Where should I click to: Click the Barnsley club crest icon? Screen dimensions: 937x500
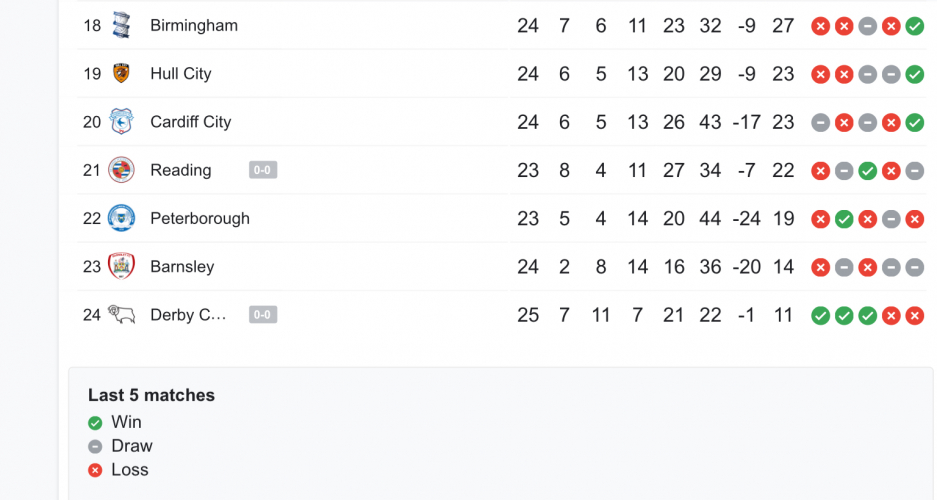(122, 266)
